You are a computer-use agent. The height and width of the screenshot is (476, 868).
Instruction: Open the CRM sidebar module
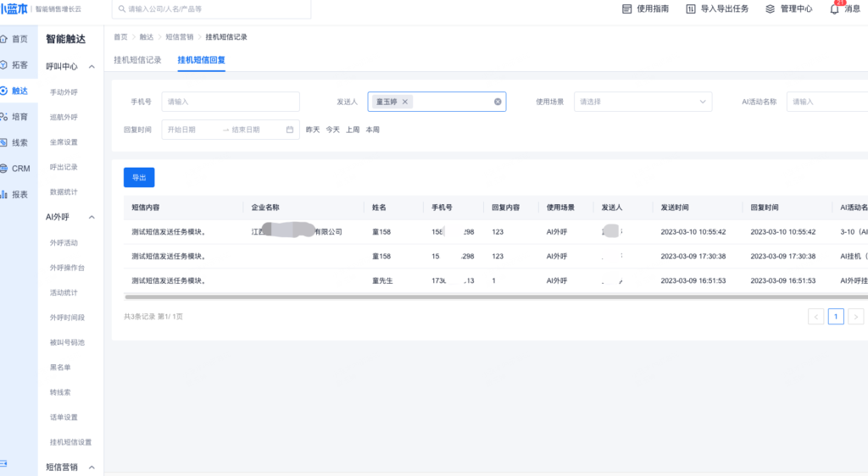(x=17, y=169)
